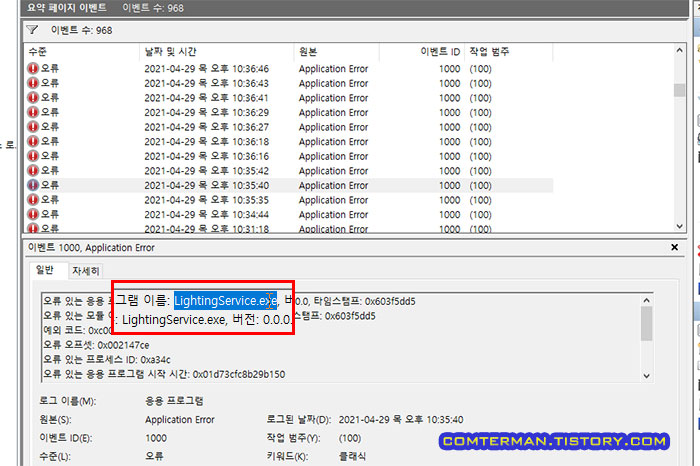
Task: Click description box scrollbar thumb
Action: pyautogui.click(x=646, y=324)
